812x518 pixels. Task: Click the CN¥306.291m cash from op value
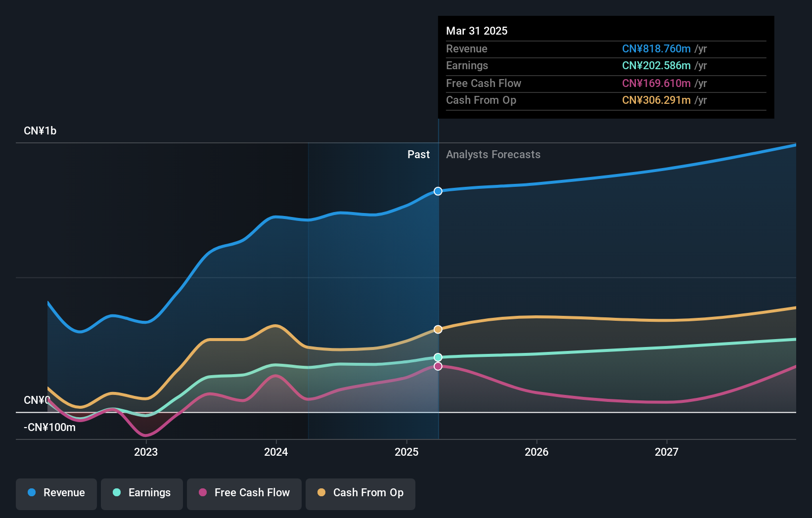pyautogui.click(x=656, y=100)
